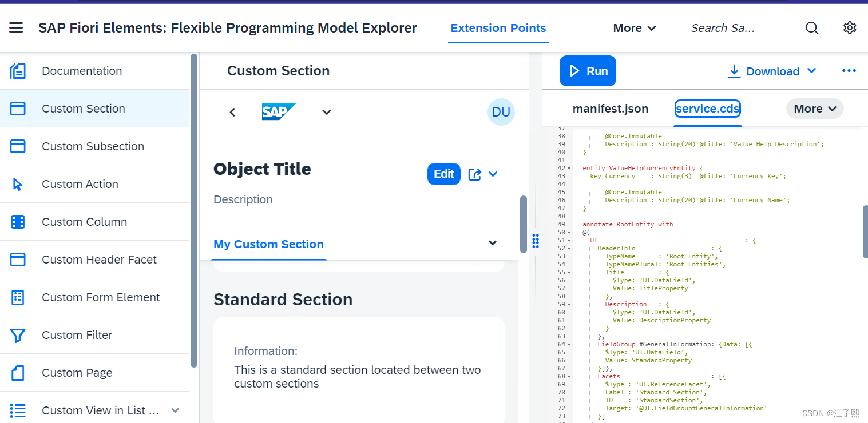The width and height of the screenshot is (868, 423).
Task: Open the Download dropdown arrow
Action: 811,71
